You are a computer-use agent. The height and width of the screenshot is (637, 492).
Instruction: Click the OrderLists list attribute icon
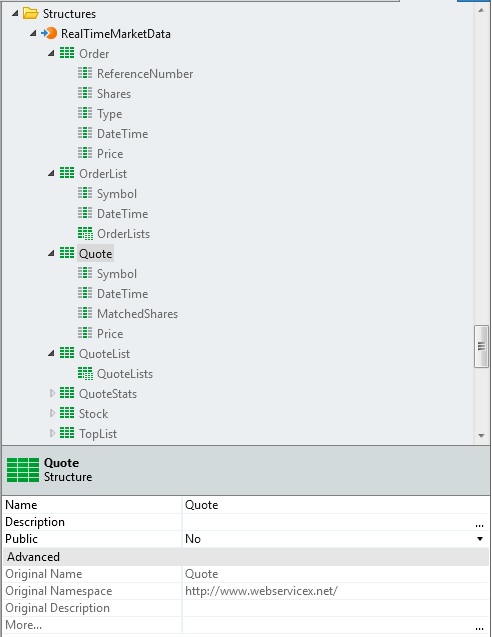coord(85,233)
